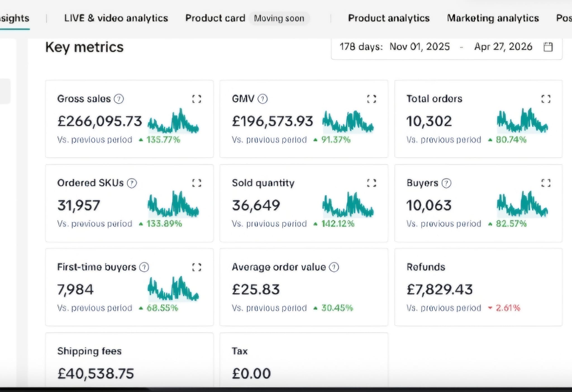The image size is (572, 392).
Task: Expand the First-time buyers card
Action: point(197,267)
